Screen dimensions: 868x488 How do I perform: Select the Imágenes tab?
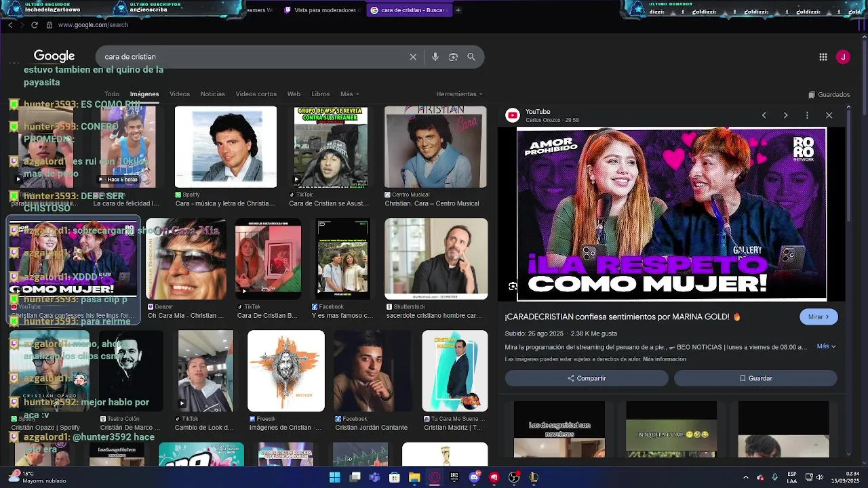tap(144, 94)
